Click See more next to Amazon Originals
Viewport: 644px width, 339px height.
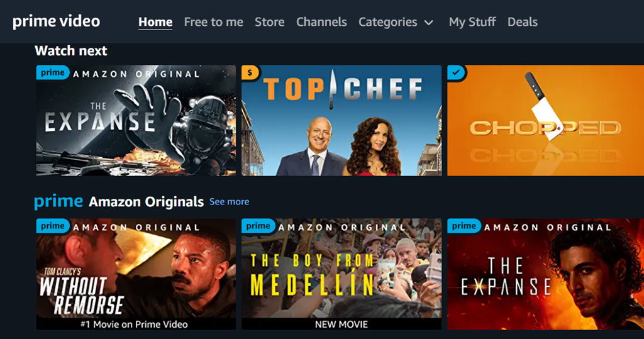tap(229, 202)
